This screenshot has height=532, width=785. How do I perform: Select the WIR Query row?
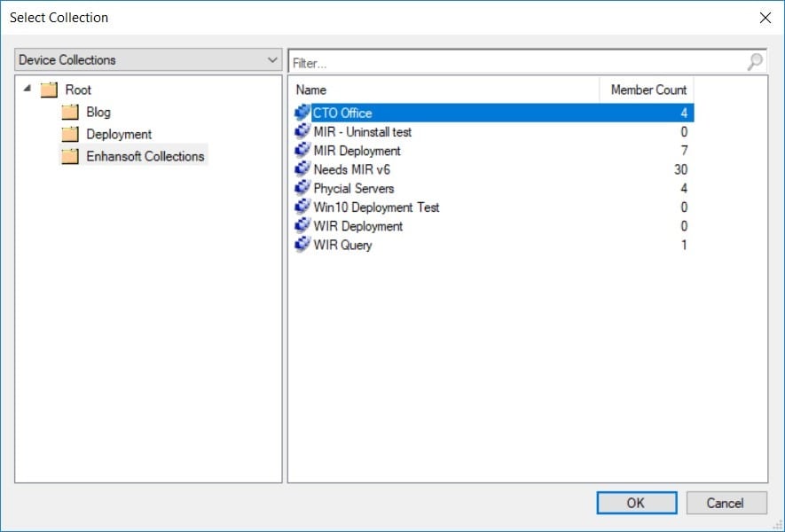[x=494, y=245]
